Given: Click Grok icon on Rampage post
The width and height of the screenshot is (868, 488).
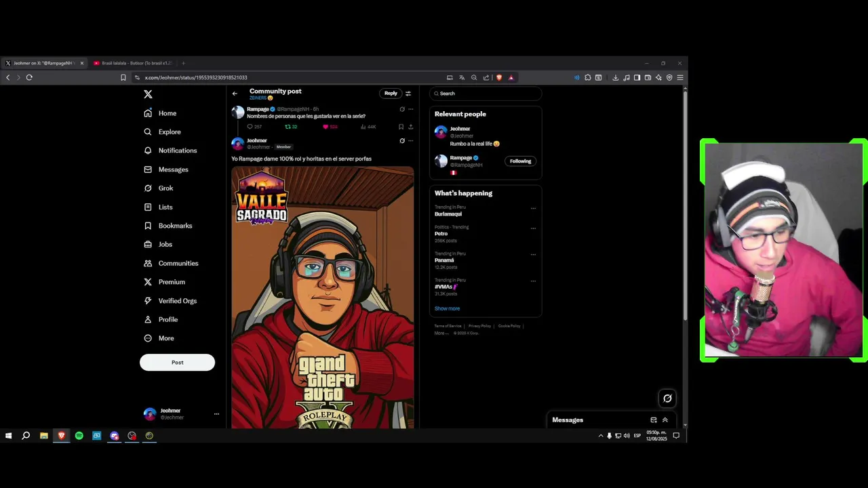Looking at the screenshot, I should coord(401,109).
